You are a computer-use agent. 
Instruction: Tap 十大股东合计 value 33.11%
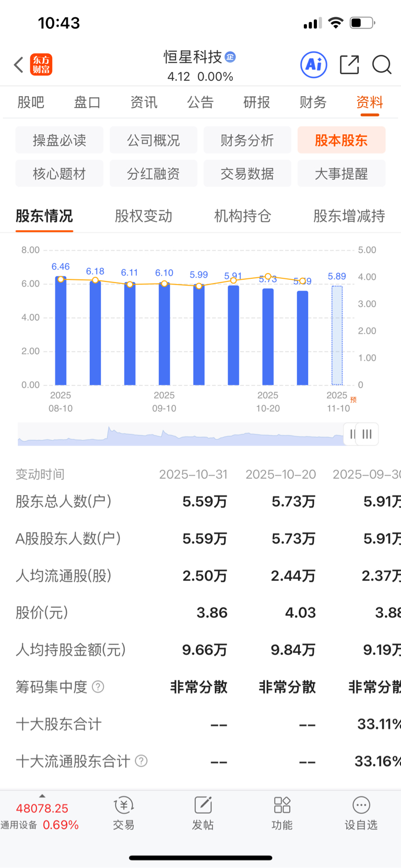tap(379, 724)
